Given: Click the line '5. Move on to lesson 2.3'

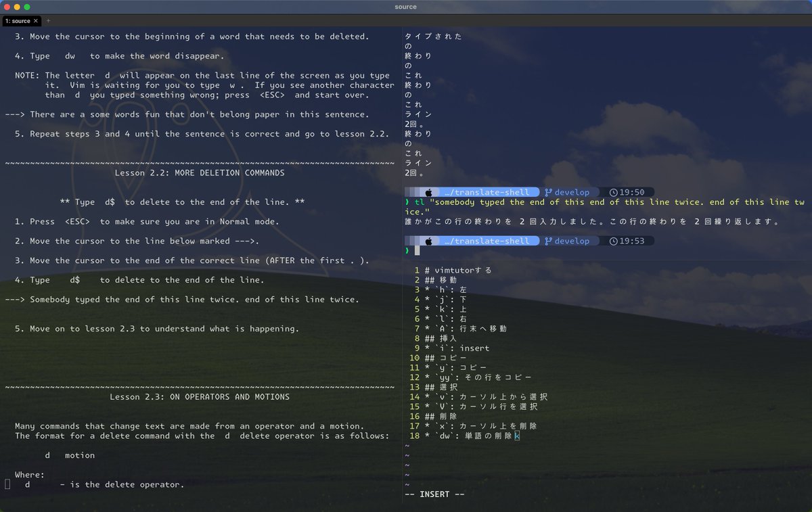Looking at the screenshot, I should (x=157, y=329).
